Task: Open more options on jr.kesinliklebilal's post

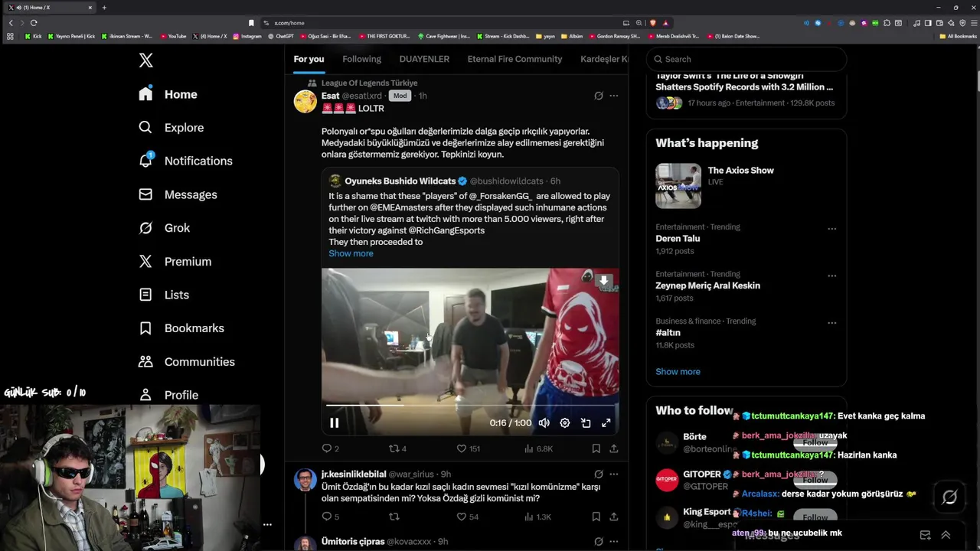Action: coord(613,474)
